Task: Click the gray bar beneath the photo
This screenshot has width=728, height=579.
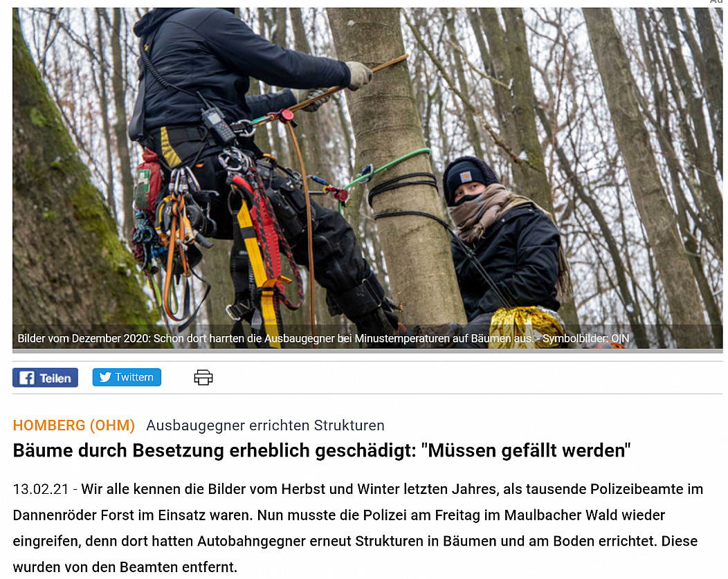Action: tap(367, 351)
